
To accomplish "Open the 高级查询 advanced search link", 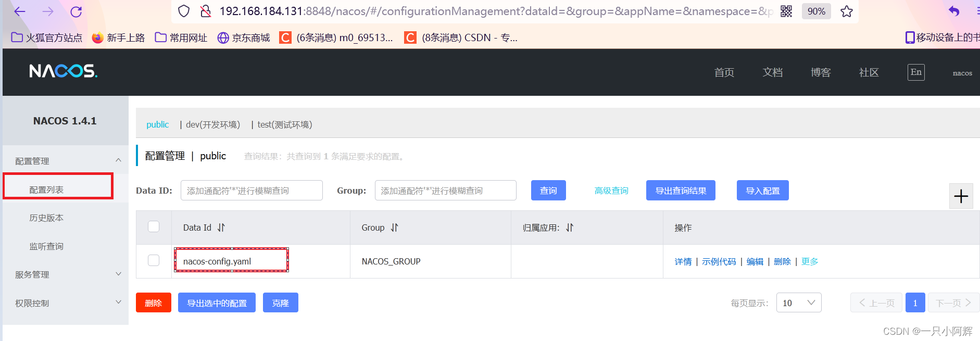I will [x=611, y=191].
